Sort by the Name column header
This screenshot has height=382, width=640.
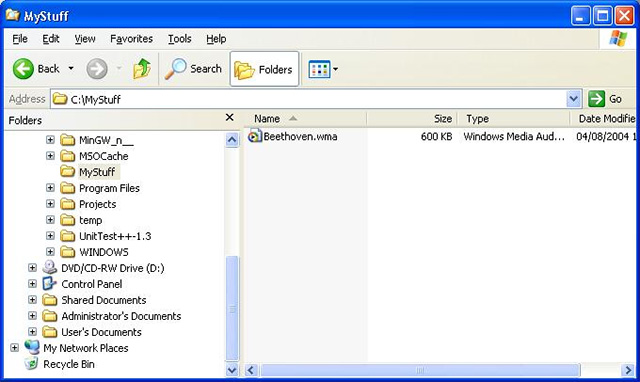[x=305, y=119]
